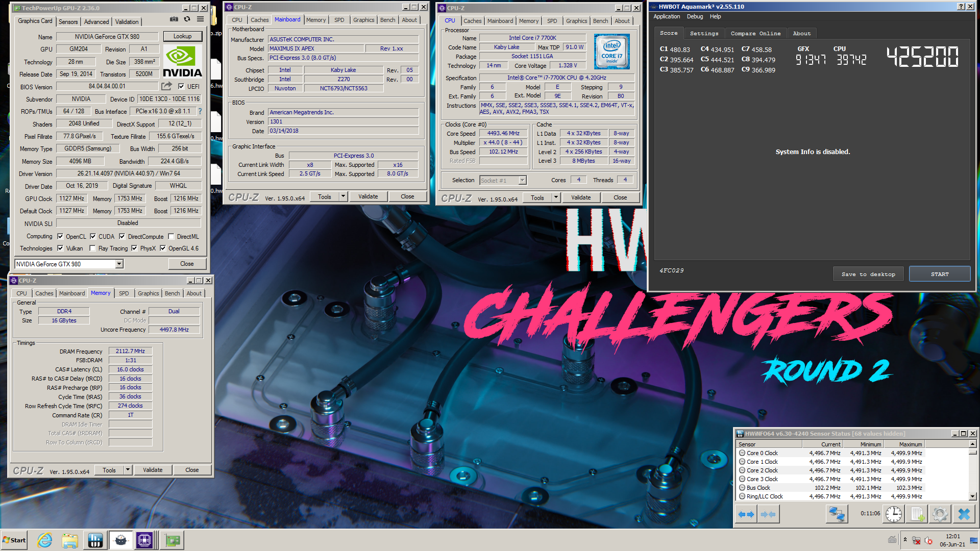This screenshot has height=551, width=980.
Task: Show hidden tray icons chevron
Action: tap(905, 540)
